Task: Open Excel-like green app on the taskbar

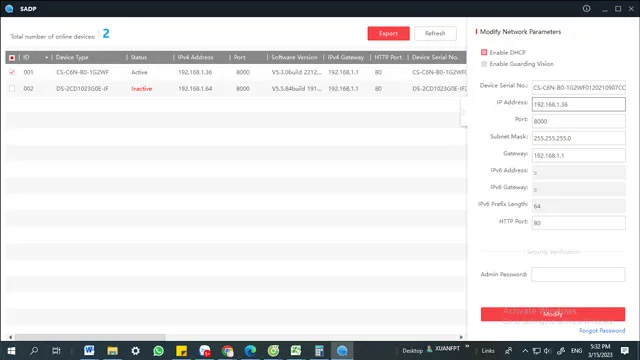Action: tap(296, 351)
